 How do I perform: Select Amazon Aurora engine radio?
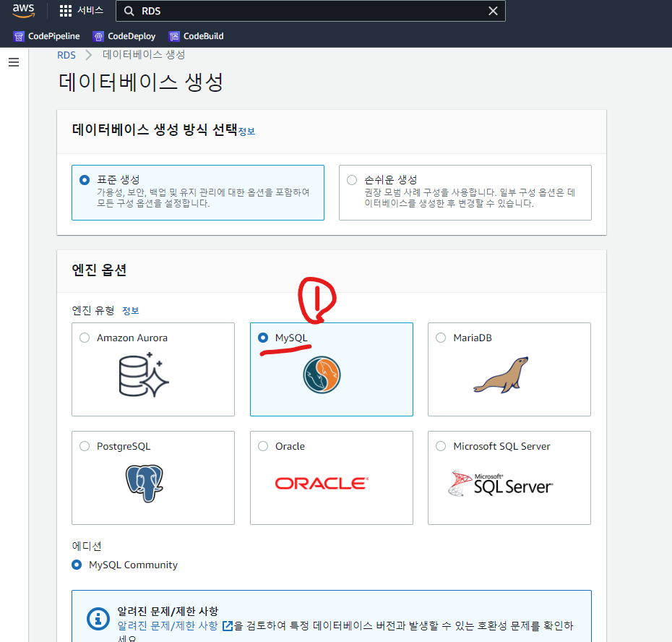85,338
